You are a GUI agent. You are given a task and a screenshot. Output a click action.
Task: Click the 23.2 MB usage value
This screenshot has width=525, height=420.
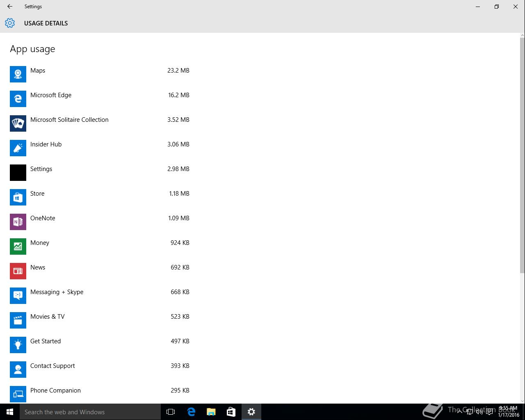pyautogui.click(x=178, y=71)
